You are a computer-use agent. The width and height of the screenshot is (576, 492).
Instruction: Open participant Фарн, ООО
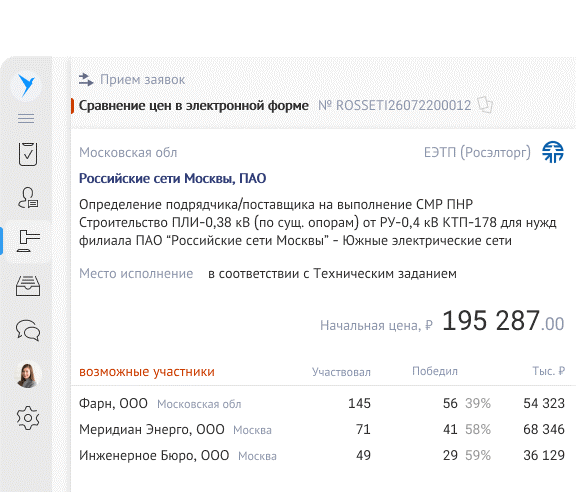tap(113, 403)
